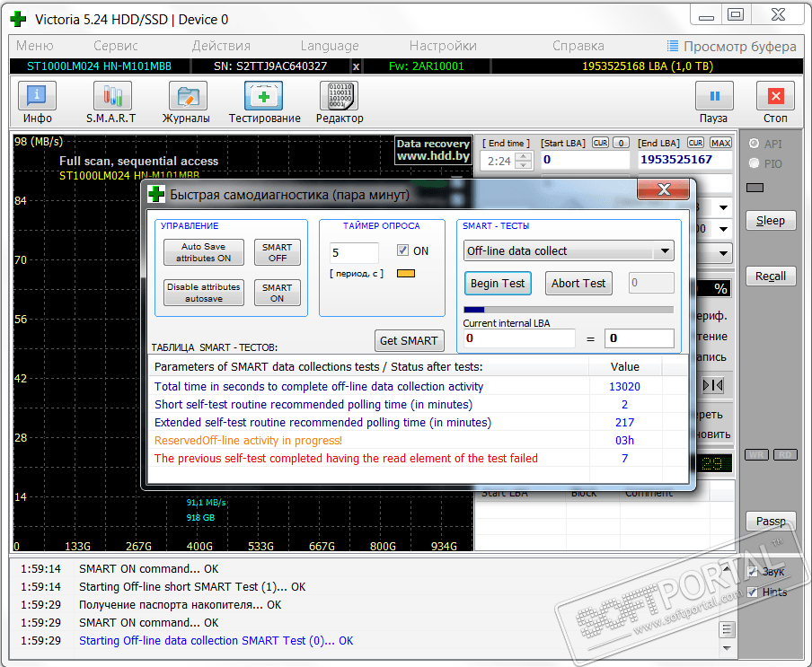
Task: Put the drive to Sleep
Action: click(x=771, y=221)
